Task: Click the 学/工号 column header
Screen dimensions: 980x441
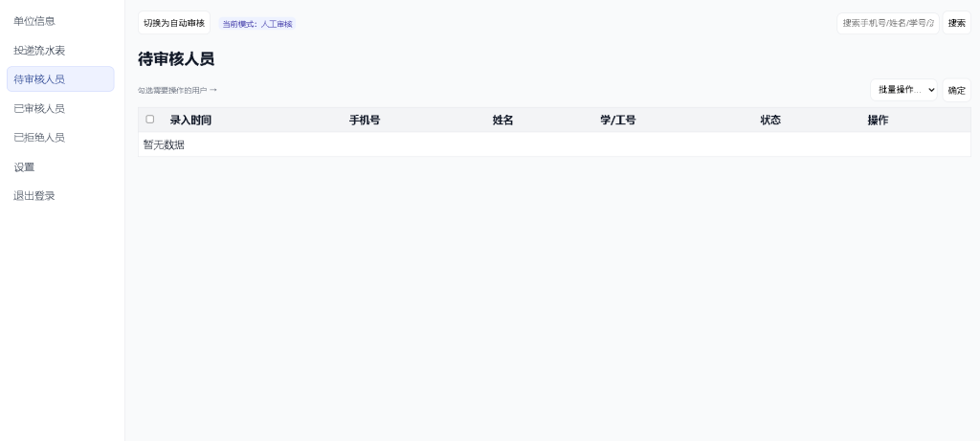Action: [x=618, y=121]
